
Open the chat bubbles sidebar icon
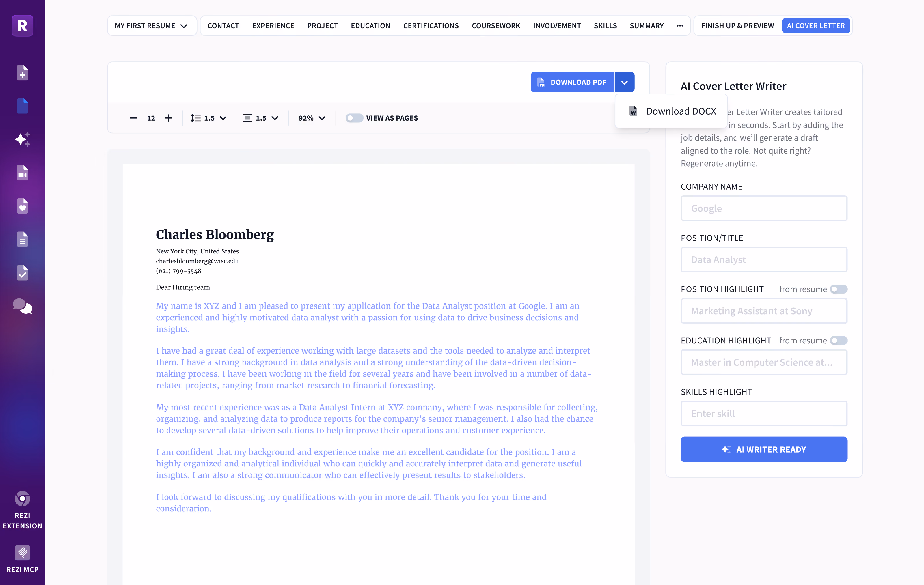[22, 306]
